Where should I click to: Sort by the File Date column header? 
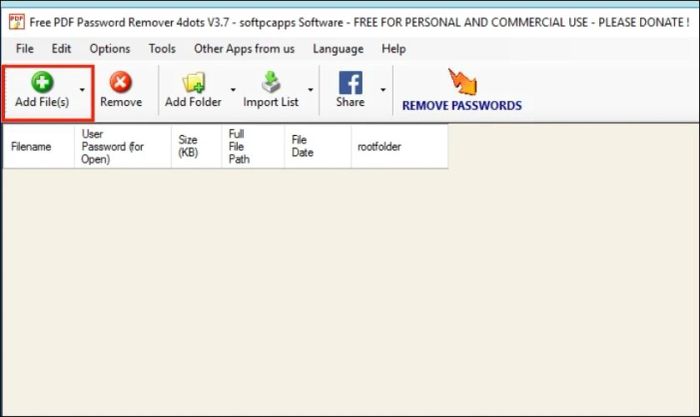tap(318, 146)
